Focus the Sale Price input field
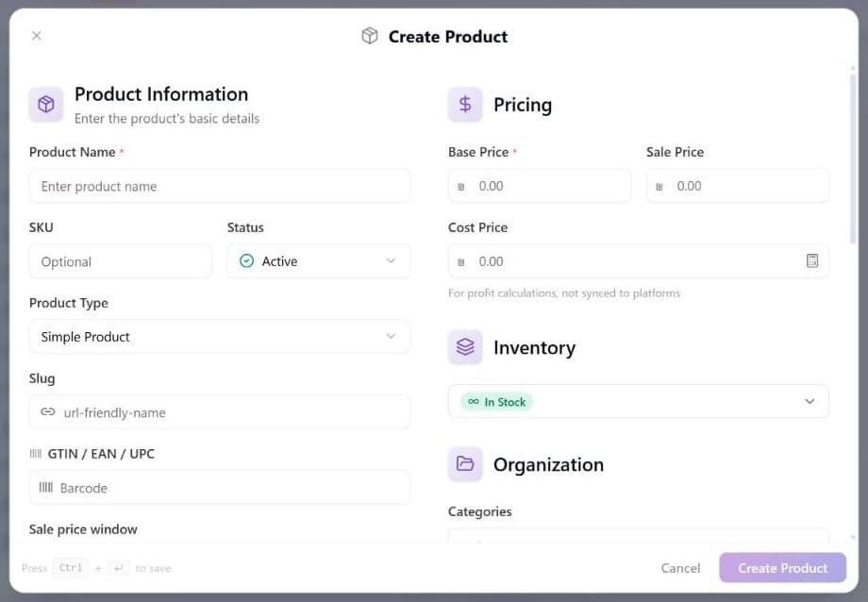 pos(738,186)
